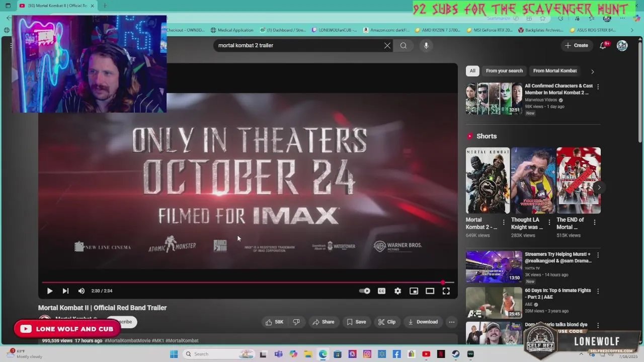Screen dimensions: 644x362
Task: Open Facebook from taskbar
Action: (x=397, y=354)
